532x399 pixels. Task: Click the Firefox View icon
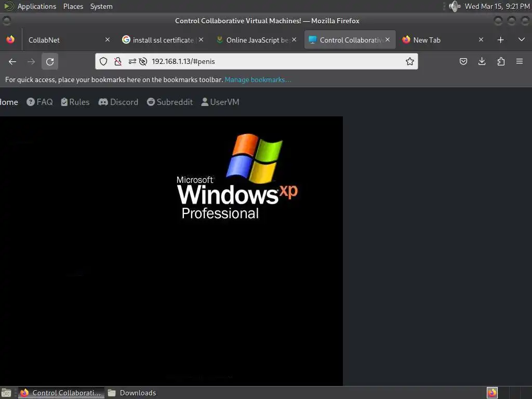coord(10,39)
